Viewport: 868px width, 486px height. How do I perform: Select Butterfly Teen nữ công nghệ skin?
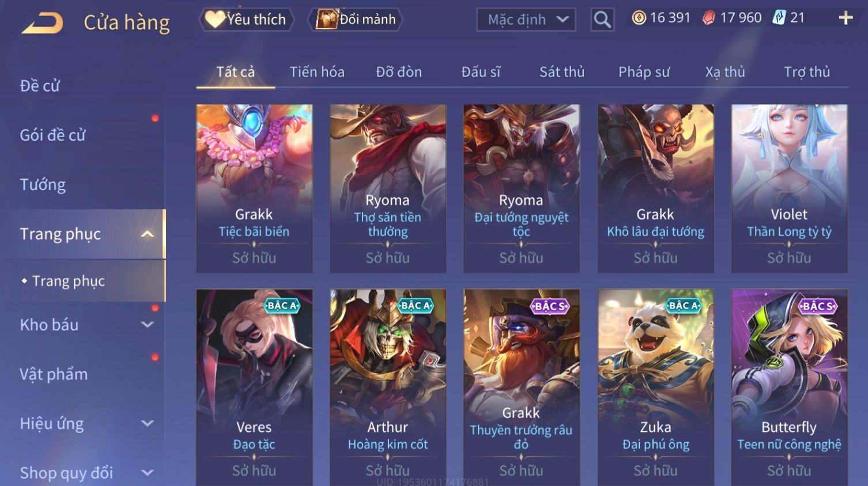click(789, 387)
